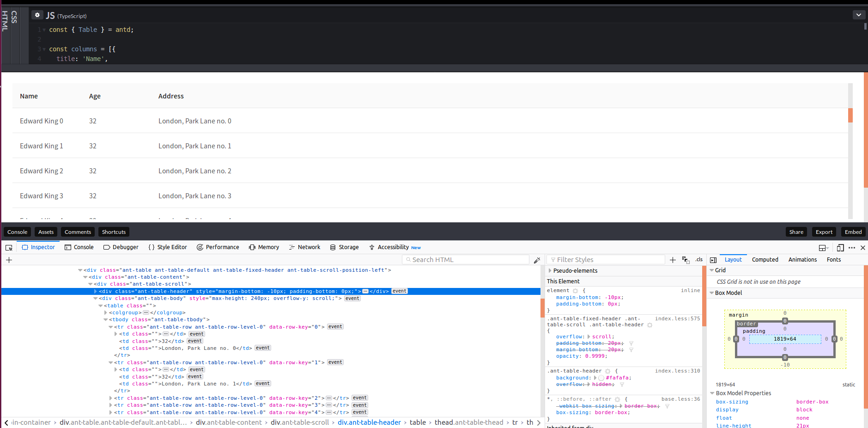
Task: Switch to the Layout sidebar tab
Action: click(x=733, y=260)
